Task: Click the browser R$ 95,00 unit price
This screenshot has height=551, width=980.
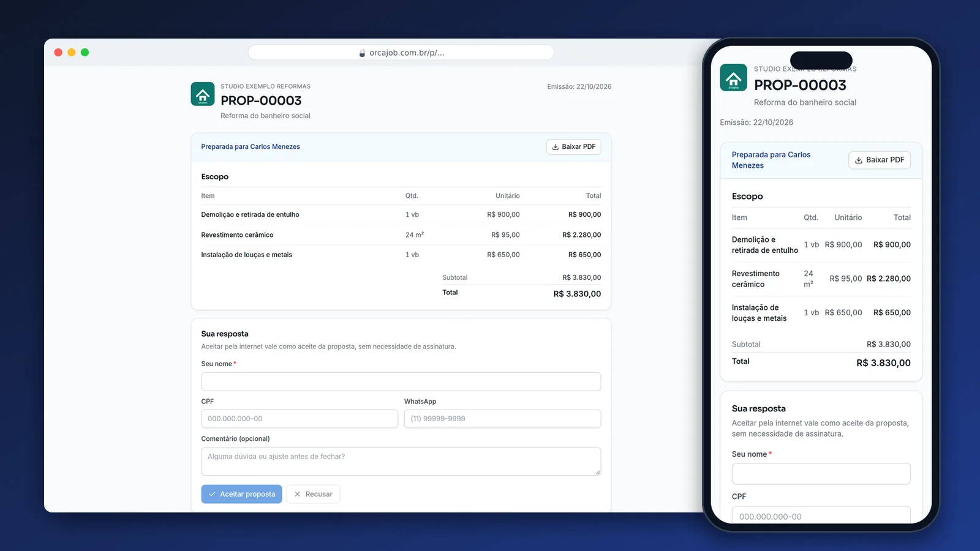Action: click(x=505, y=235)
